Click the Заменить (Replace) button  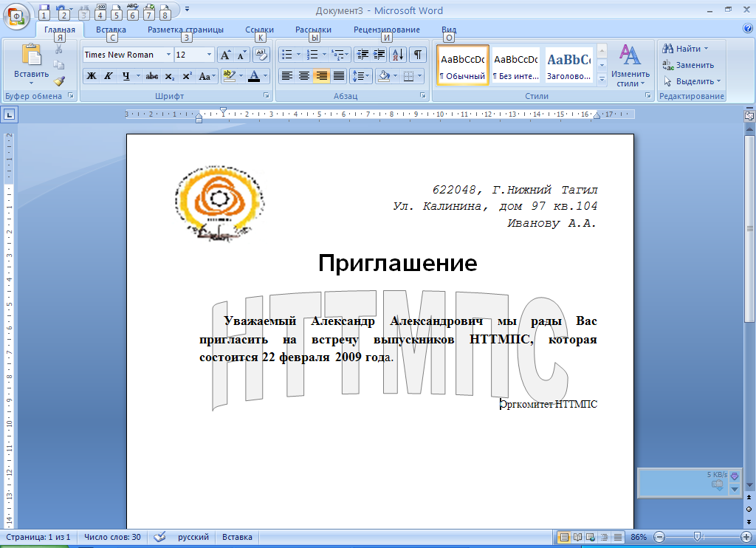coord(689,65)
